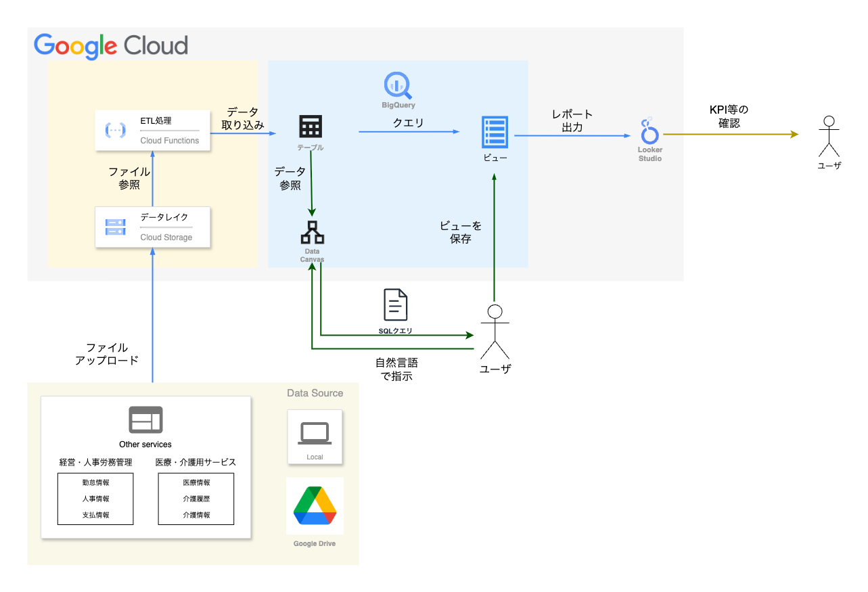The image size is (868, 592).
Task: Click the Google Cloud logo
Action: point(111,46)
